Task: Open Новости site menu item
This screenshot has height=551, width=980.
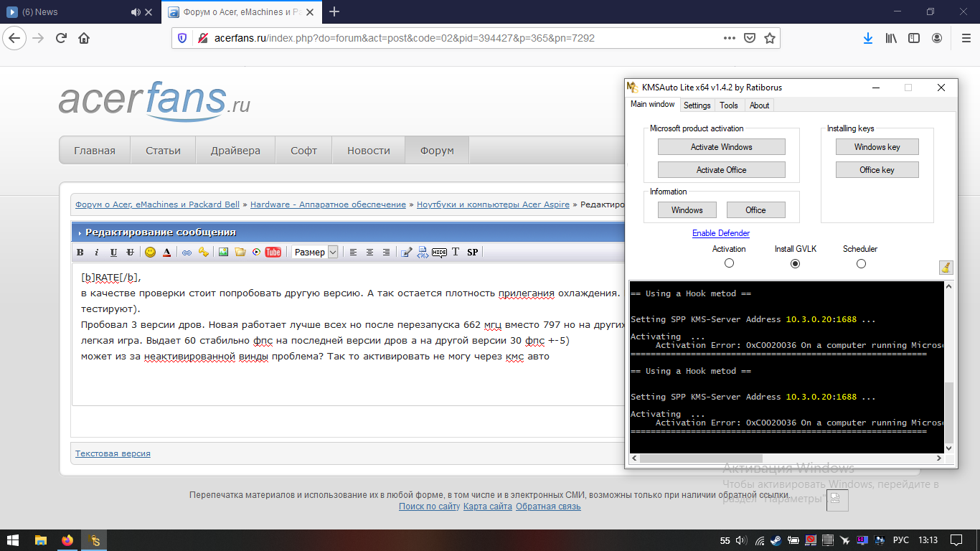Action: pyautogui.click(x=369, y=151)
